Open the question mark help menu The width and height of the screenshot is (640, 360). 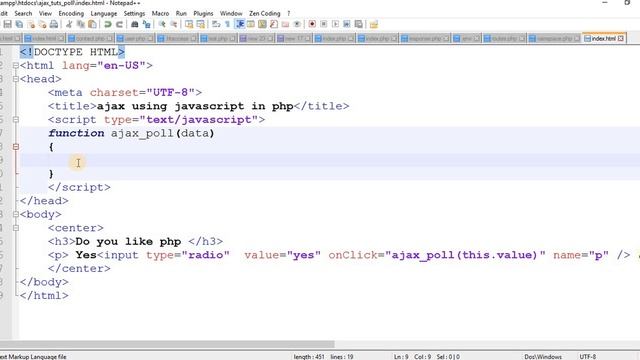289,13
